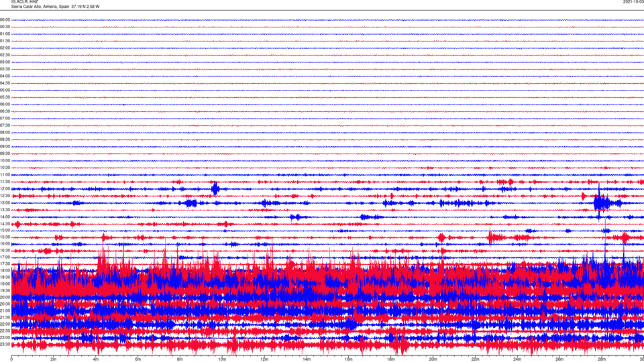Viewport: 644px width, 362px height.
Task: Select the 21:00 time label
Action: (x=5, y=310)
